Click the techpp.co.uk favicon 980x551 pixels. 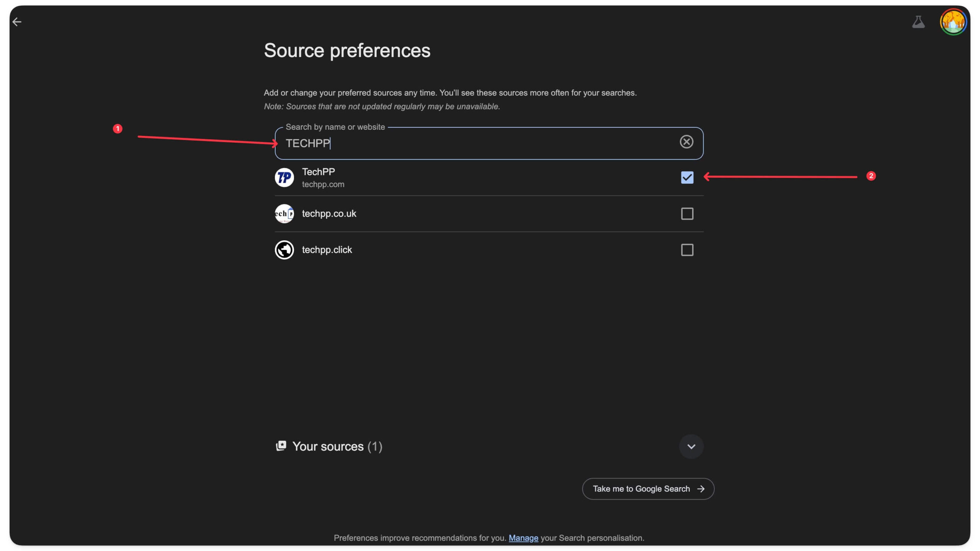click(x=284, y=214)
